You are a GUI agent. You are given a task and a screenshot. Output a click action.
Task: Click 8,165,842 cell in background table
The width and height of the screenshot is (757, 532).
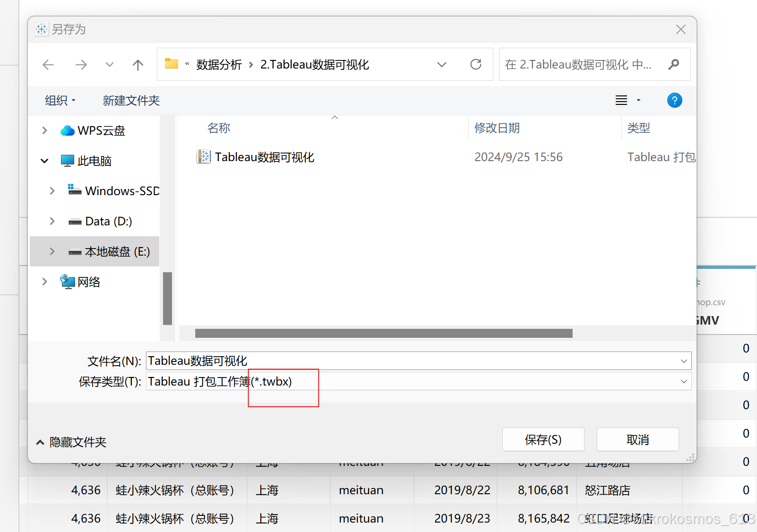tap(543, 519)
